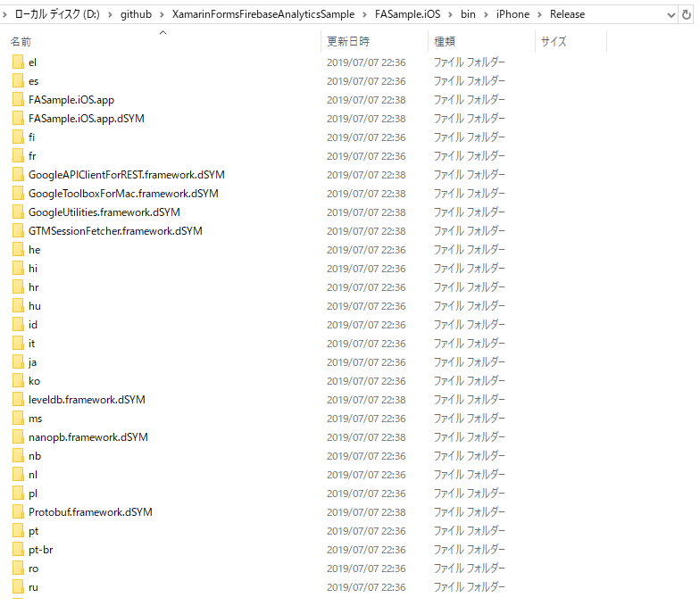700x606 pixels.
Task: Select the GoogleAPIClientForREST.framework.dSYM folder name
Action: point(126,175)
